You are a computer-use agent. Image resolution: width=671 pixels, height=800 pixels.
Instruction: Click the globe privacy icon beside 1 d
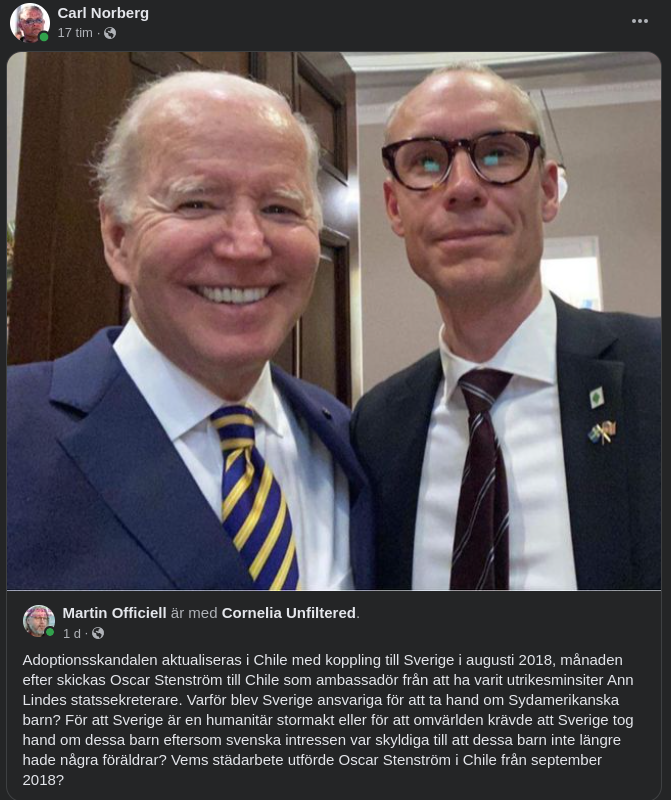(98, 633)
